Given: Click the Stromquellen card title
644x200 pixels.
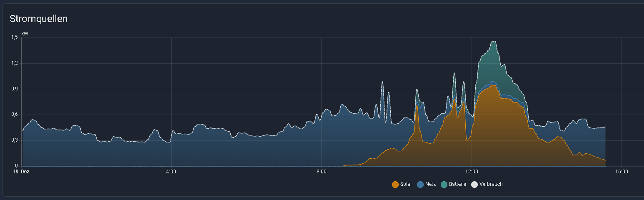Looking at the screenshot, I should pyautogui.click(x=38, y=19).
